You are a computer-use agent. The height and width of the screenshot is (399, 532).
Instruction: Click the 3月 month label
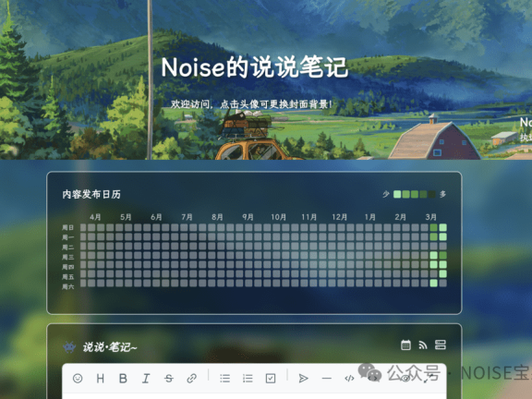431,217
